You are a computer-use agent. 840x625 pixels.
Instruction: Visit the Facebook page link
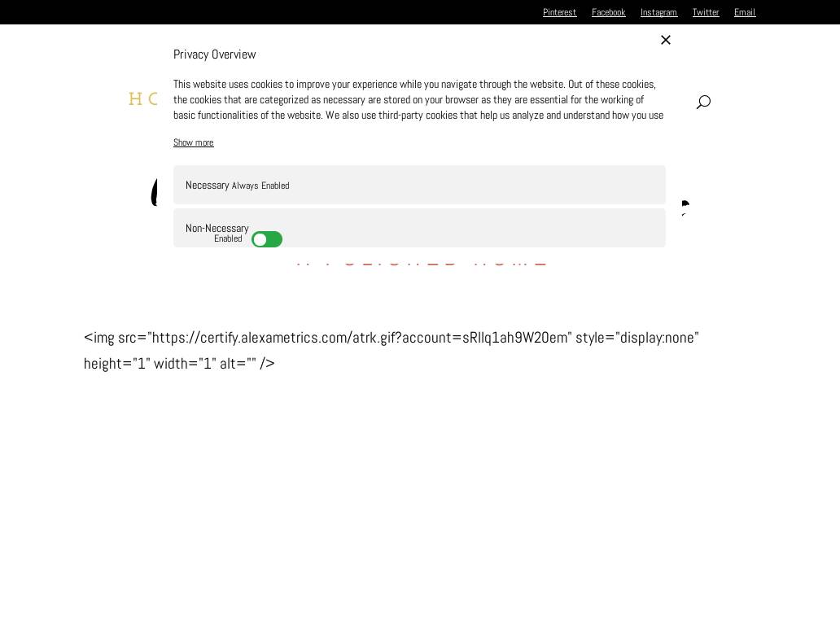(x=608, y=12)
